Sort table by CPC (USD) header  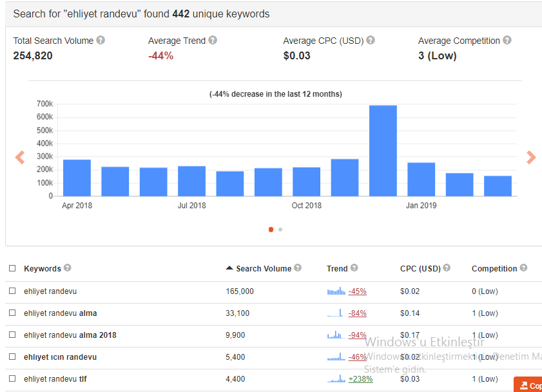420,269
